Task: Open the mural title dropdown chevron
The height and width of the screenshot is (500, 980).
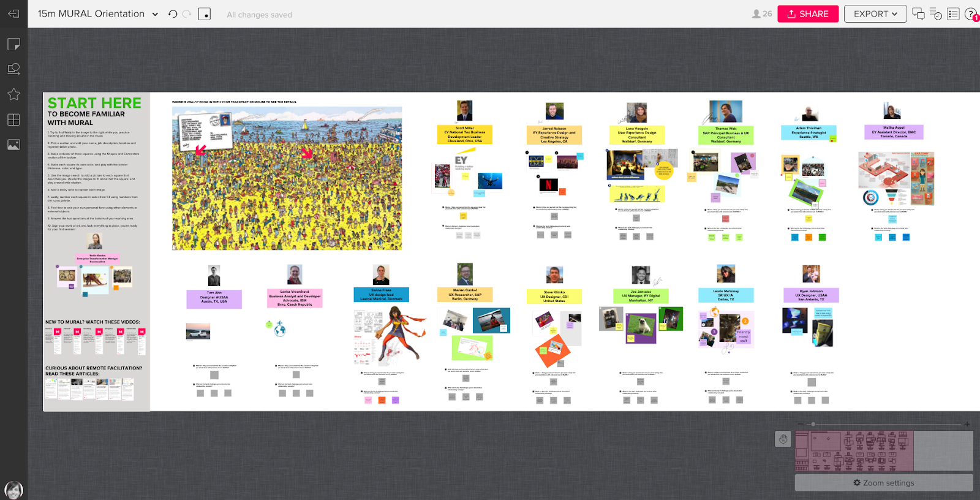Action: (155, 14)
